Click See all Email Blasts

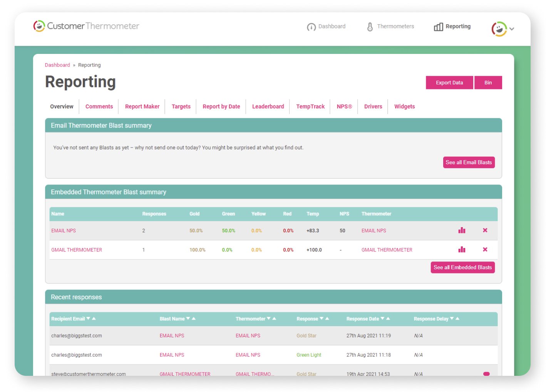469,162
